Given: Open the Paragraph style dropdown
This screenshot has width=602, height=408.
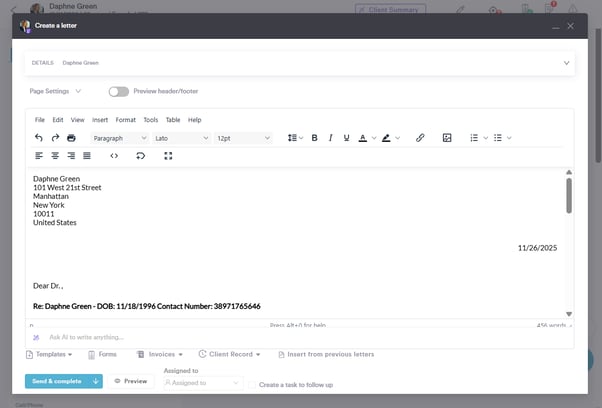Looking at the screenshot, I should (119, 138).
